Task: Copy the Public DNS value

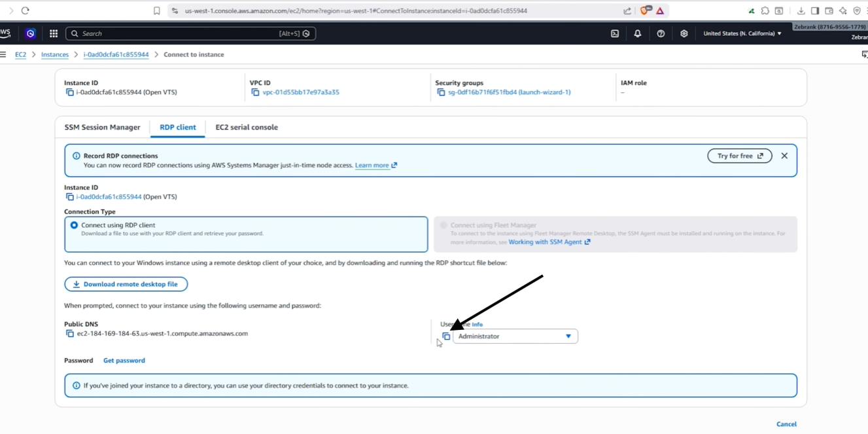Action: (x=70, y=334)
